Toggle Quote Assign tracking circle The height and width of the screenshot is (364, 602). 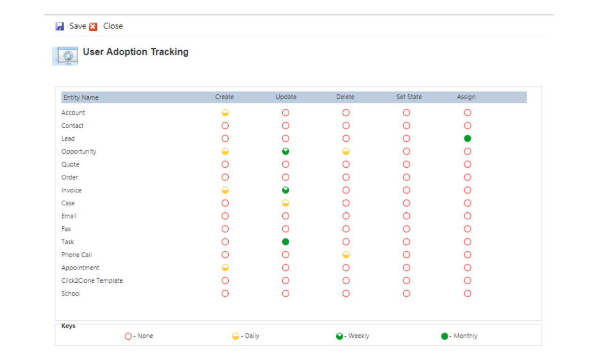467,164
